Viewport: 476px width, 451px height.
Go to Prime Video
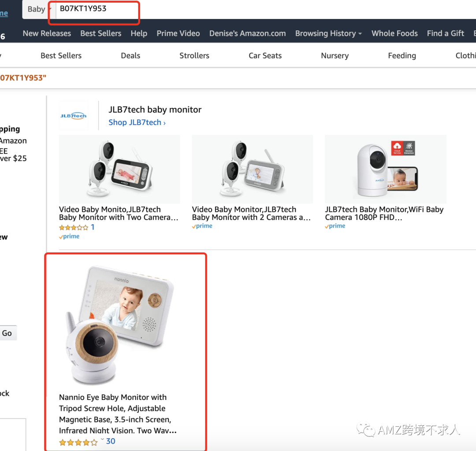[x=178, y=33]
